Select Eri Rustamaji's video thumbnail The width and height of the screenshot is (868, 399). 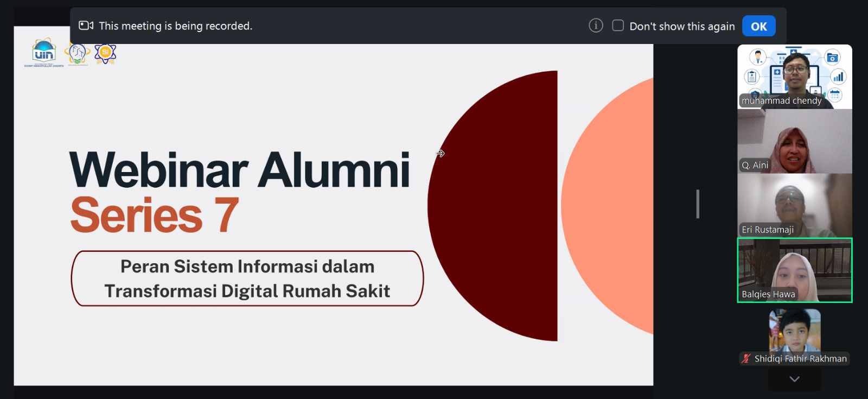coord(795,206)
